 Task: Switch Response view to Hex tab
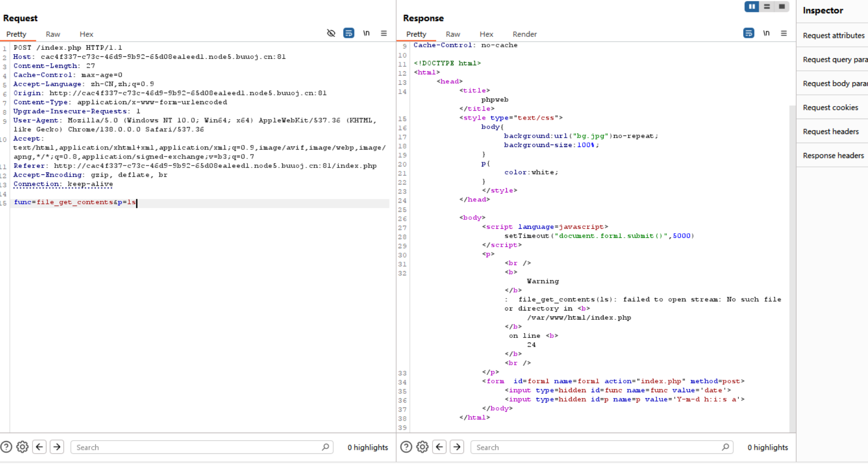486,34
